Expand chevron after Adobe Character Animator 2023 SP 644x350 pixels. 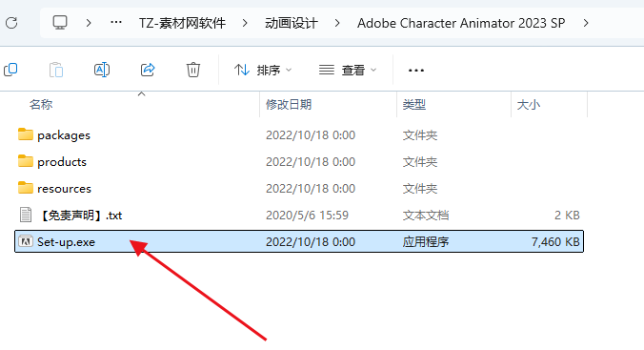(586, 23)
